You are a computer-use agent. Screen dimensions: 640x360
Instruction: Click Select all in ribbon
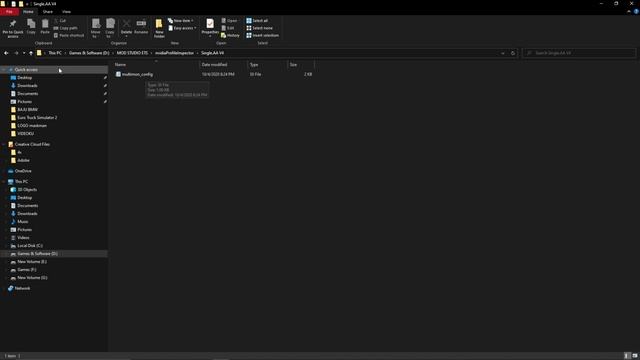pyautogui.click(x=257, y=20)
